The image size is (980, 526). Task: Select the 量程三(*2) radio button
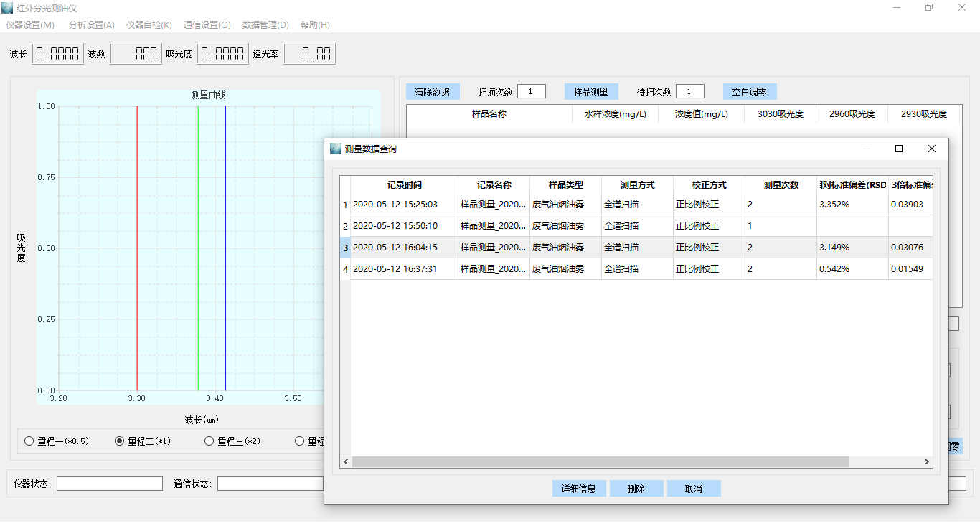click(x=209, y=441)
